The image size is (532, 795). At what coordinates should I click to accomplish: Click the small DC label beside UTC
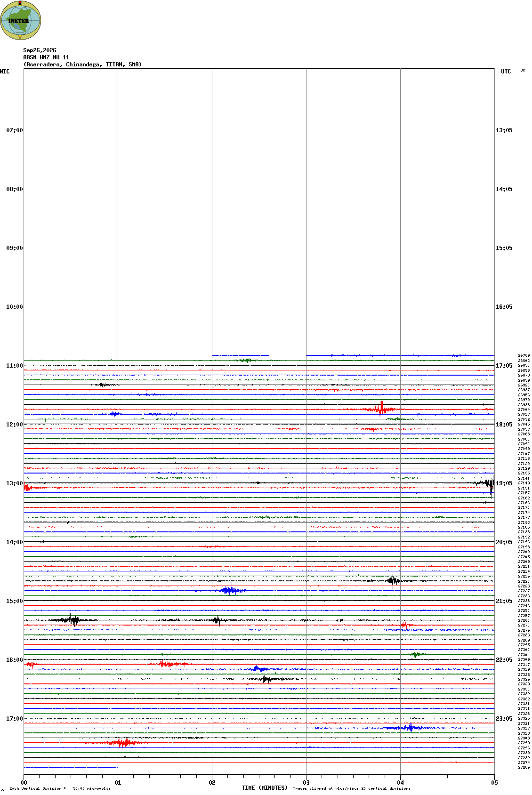click(523, 70)
